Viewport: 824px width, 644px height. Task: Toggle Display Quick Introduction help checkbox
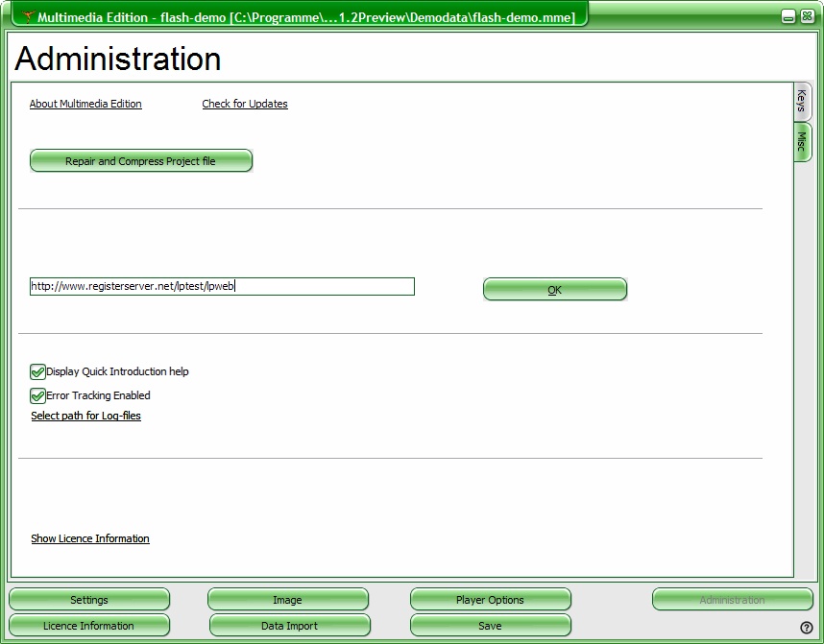38,371
